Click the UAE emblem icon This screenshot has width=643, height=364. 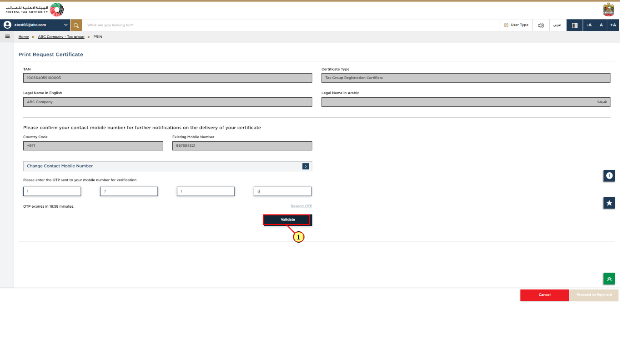click(608, 10)
